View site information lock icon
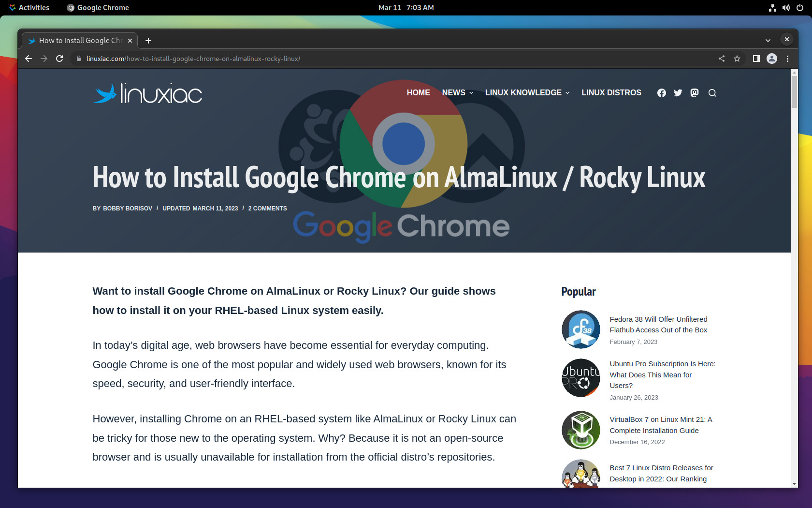Screen dimensions: 812x508 [79, 59]
